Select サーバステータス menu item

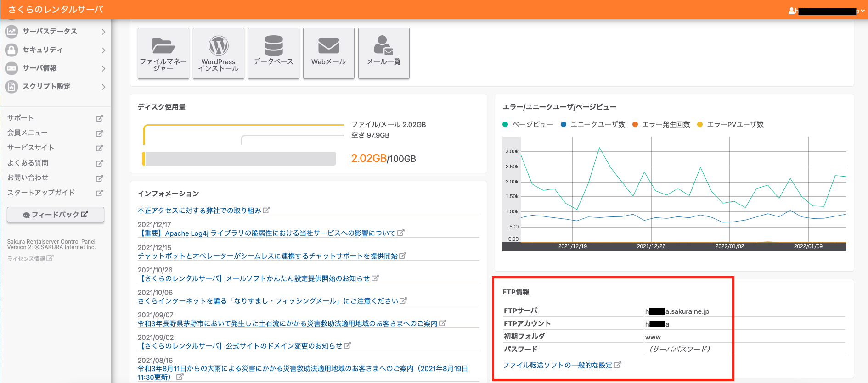point(55,31)
